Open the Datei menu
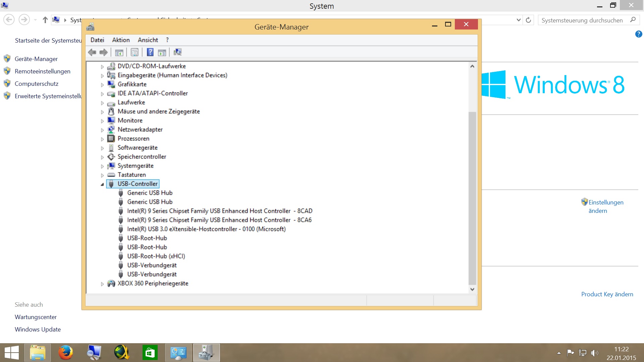Screen dimensions: 644x362 (x=97, y=40)
